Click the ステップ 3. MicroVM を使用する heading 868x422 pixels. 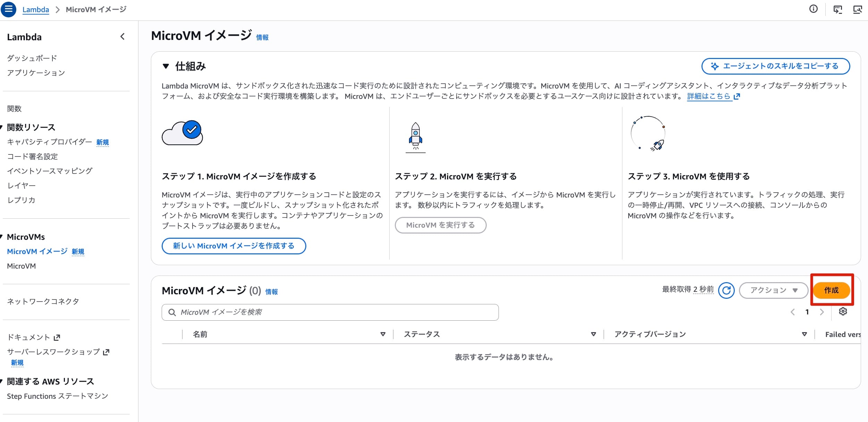click(x=689, y=176)
